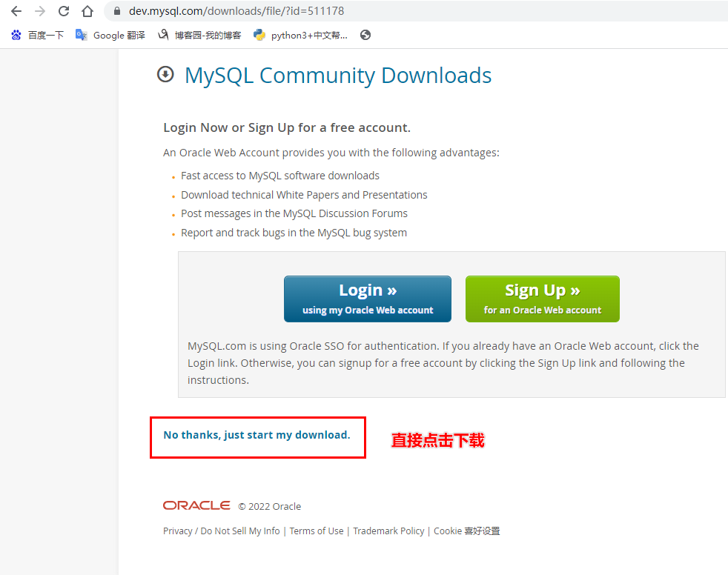Click text 'Post messages in the MySQL Discussion Forums'
Image resolution: width=728 pixels, height=575 pixels.
[x=294, y=213]
